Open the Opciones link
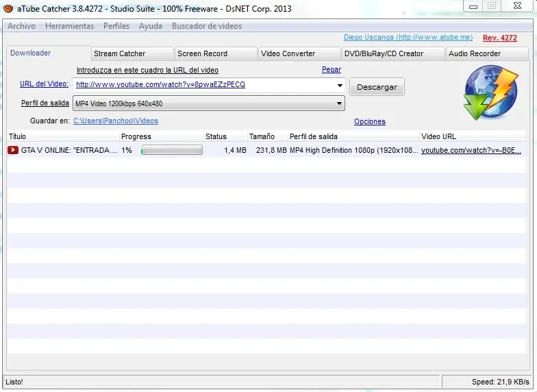Viewport: 537px width, 392px height. pyautogui.click(x=370, y=121)
